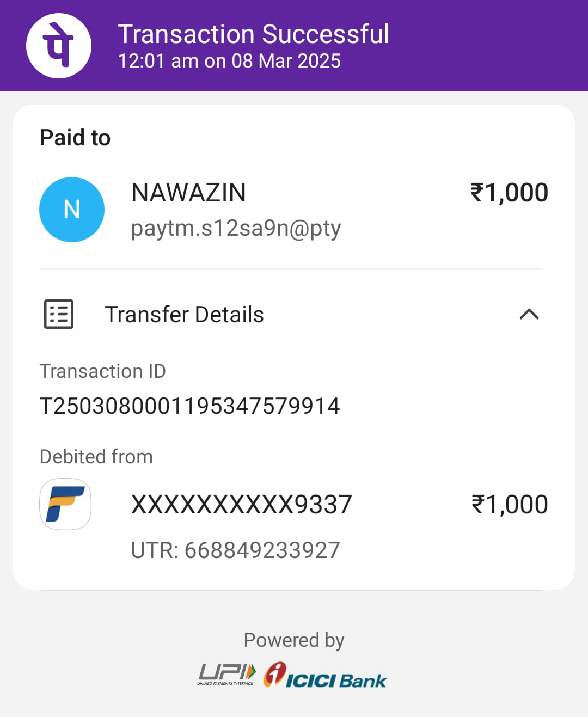This screenshot has width=588, height=717.
Task: Select the Transaction ID number
Action: tap(189, 406)
